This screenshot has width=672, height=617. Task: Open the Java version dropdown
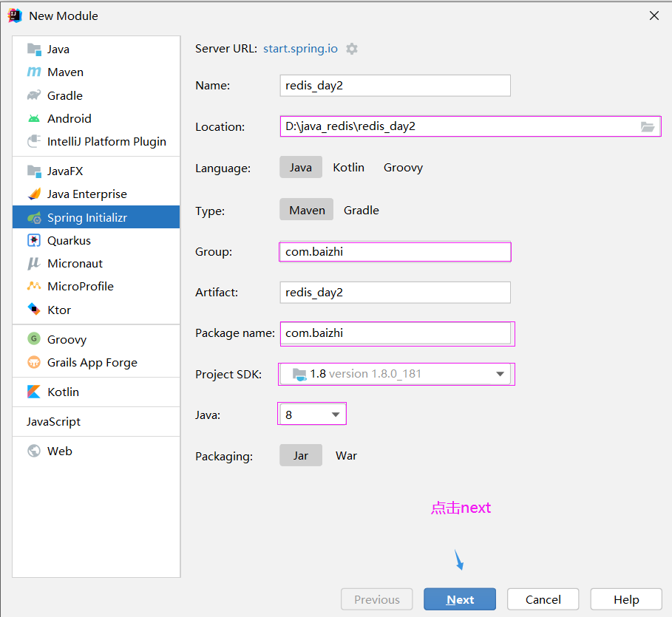(311, 415)
